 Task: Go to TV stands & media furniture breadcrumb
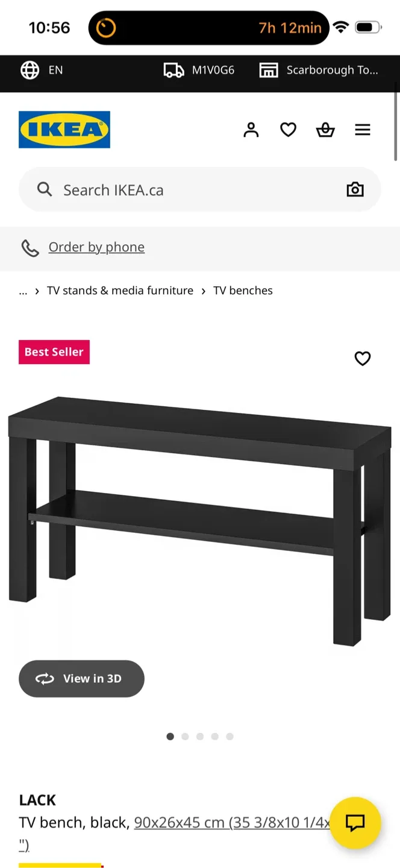(x=120, y=291)
